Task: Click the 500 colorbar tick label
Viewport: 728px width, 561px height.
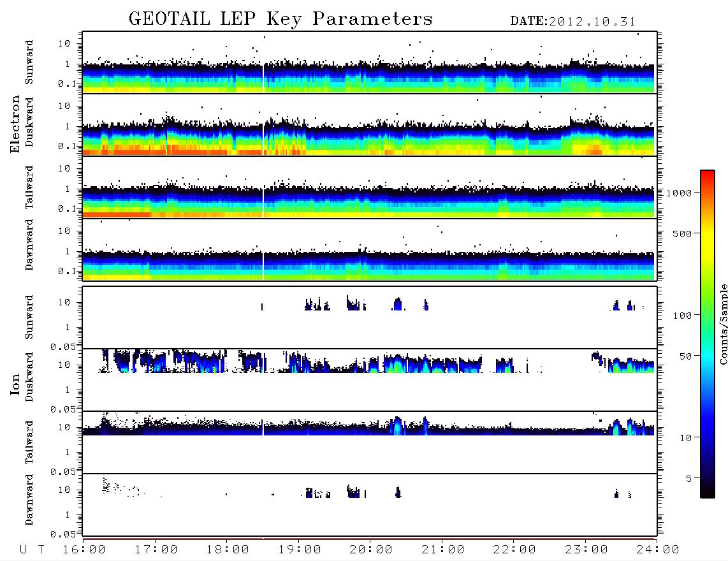Action: 683,233
